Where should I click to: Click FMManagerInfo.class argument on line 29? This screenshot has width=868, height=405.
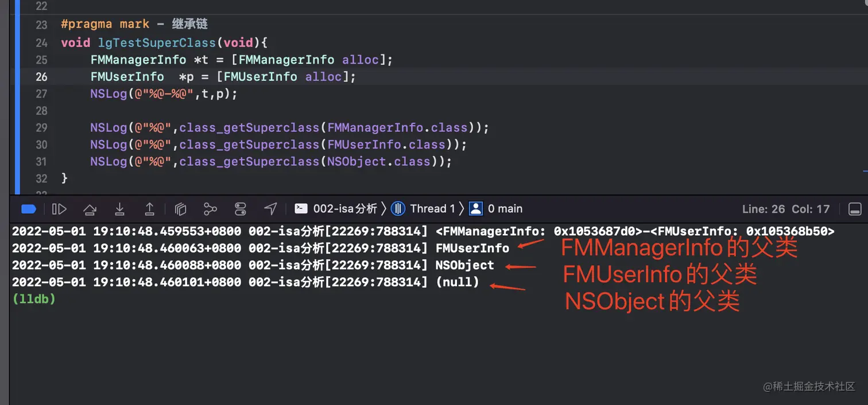pos(398,128)
